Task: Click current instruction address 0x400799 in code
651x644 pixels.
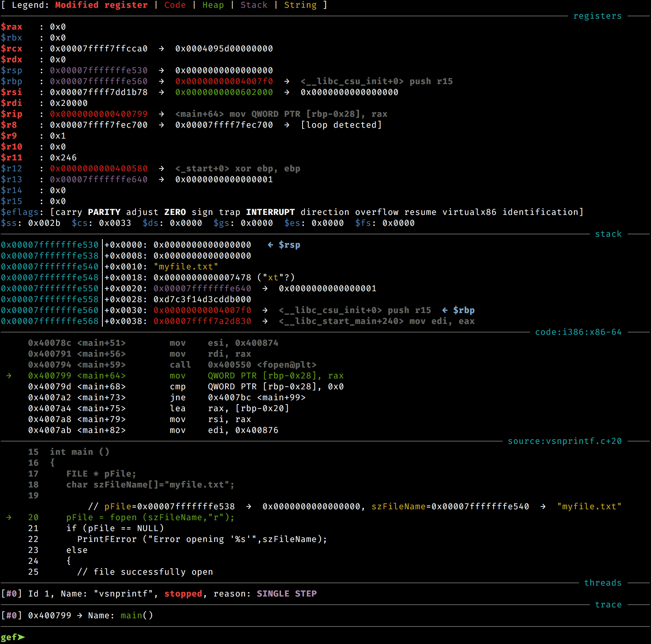Action: (49, 376)
